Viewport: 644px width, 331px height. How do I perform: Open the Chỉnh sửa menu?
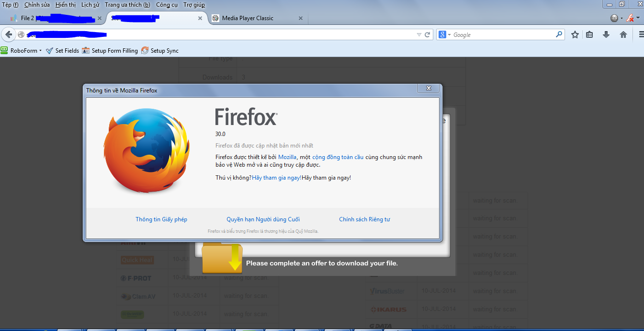click(37, 5)
